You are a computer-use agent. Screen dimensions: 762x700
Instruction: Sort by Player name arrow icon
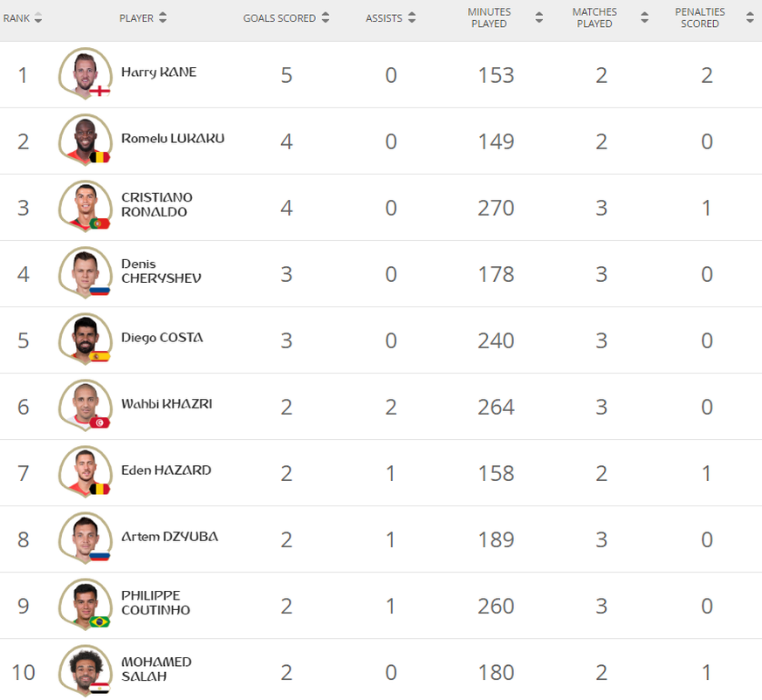(x=163, y=18)
